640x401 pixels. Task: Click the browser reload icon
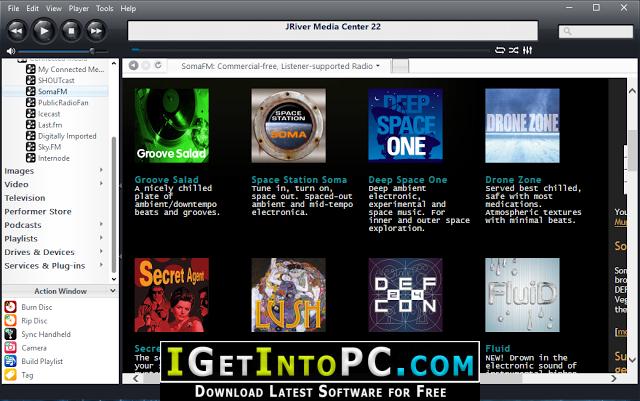158,65
